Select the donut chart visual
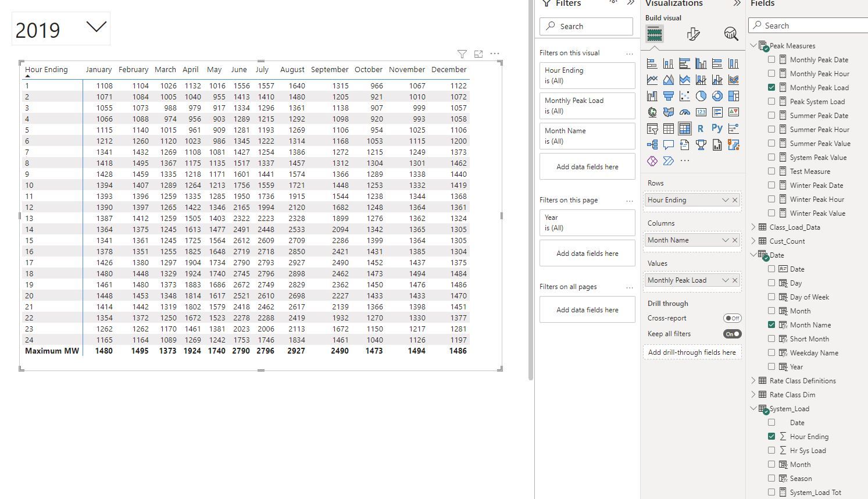Image resolution: width=868 pixels, height=499 pixels. (x=717, y=96)
